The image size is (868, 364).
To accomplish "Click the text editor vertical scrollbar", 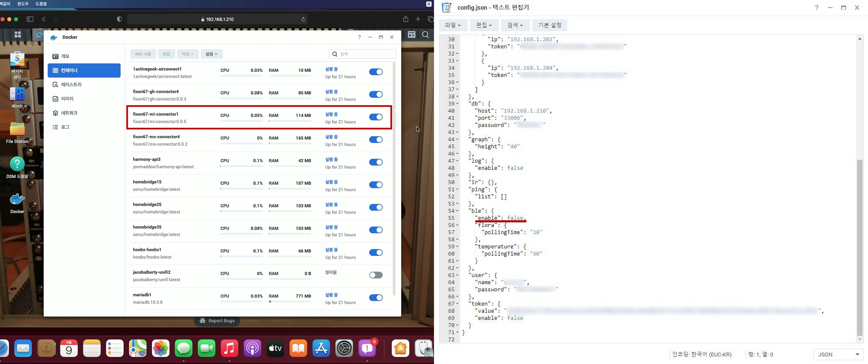I will pos(860,248).
